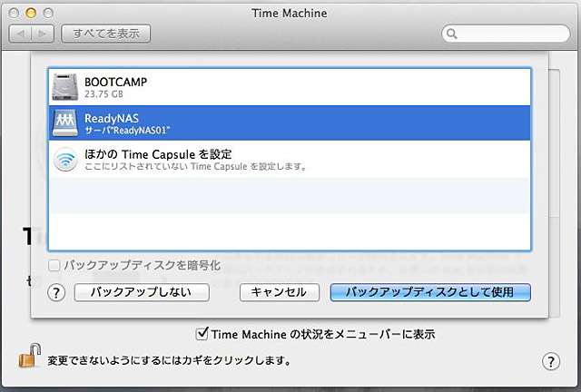Go forward with the right arrow button
Image resolution: width=581 pixels, height=392 pixels.
pyautogui.click(x=42, y=34)
